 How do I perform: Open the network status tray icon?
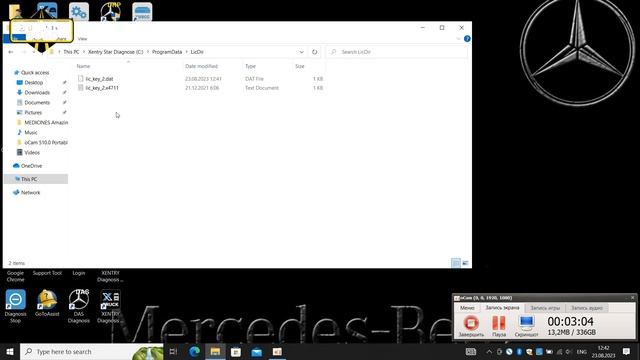point(559,351)
